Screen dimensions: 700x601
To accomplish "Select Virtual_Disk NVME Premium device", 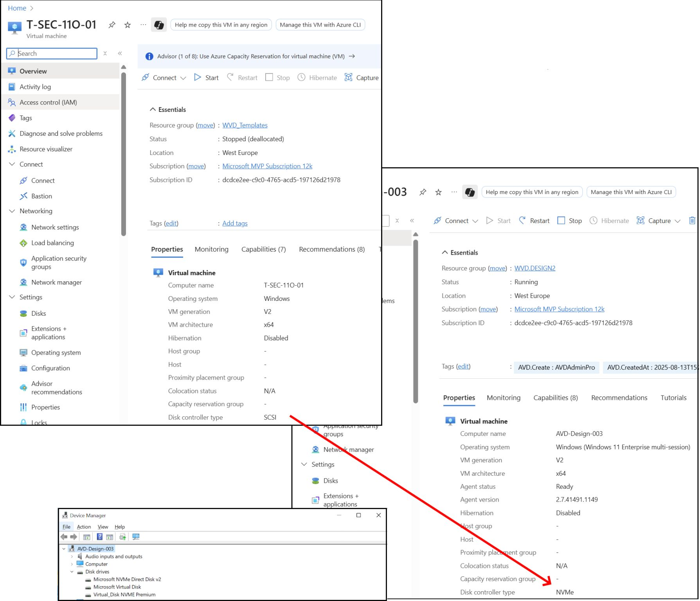I will click(x=124, y=595).
